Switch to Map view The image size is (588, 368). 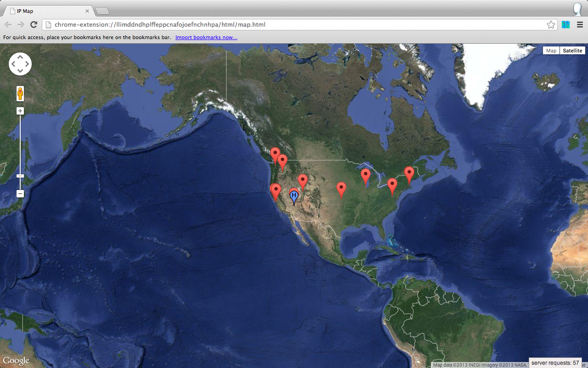tap(551, 50)
